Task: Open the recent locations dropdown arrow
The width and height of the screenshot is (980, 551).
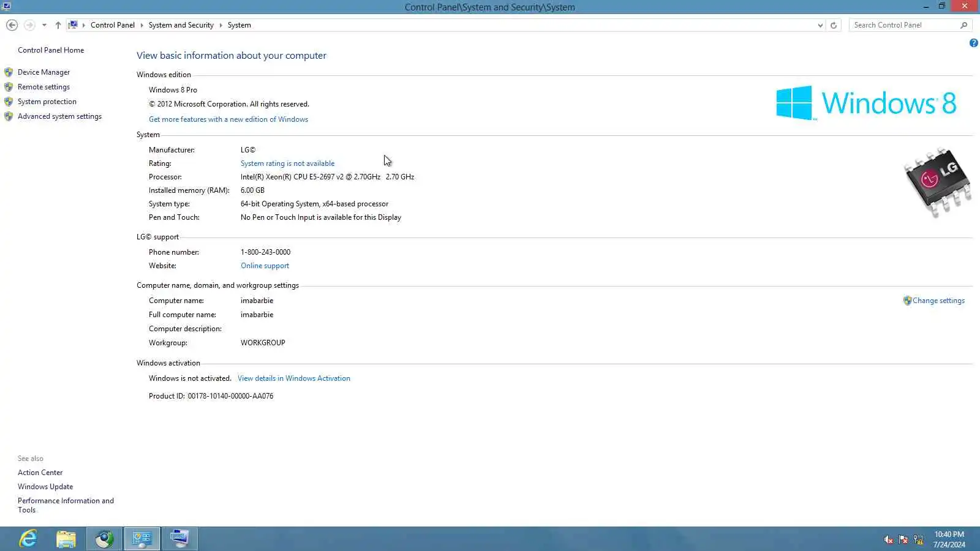Action: (44, 25)
